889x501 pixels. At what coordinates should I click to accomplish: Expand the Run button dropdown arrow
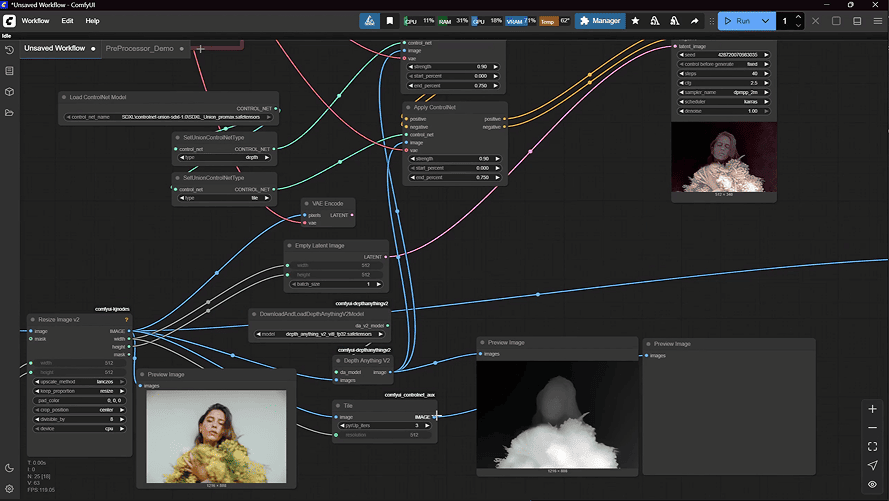pos(766,20)
